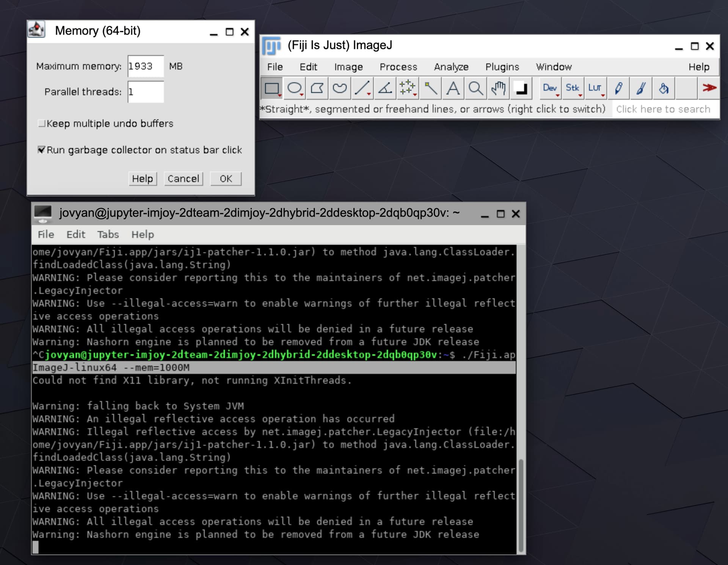The height and width of the screenshot is (565, 728).
Task: Pick the Freehand selection tool
Action: [339, 88]
